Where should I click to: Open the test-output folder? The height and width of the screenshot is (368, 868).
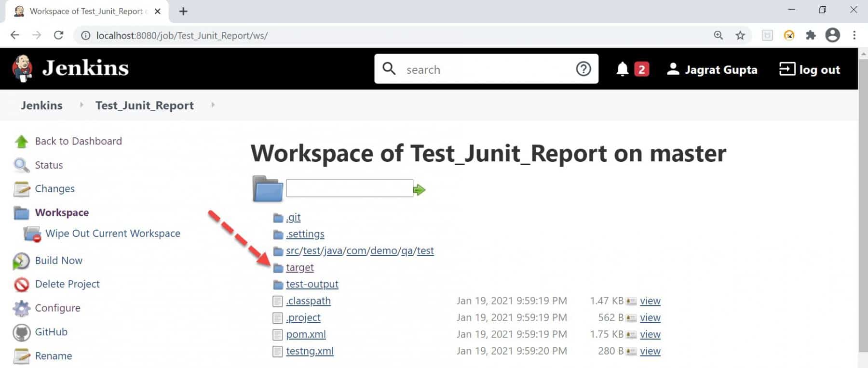coord(312,284)
